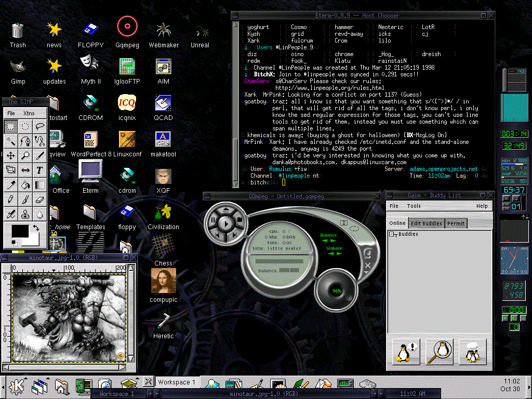Click the minotaur.jpg-1.0 (RGB) taskbar entry
The width and height of the screenshot is (532, 399).
point(264,394)
